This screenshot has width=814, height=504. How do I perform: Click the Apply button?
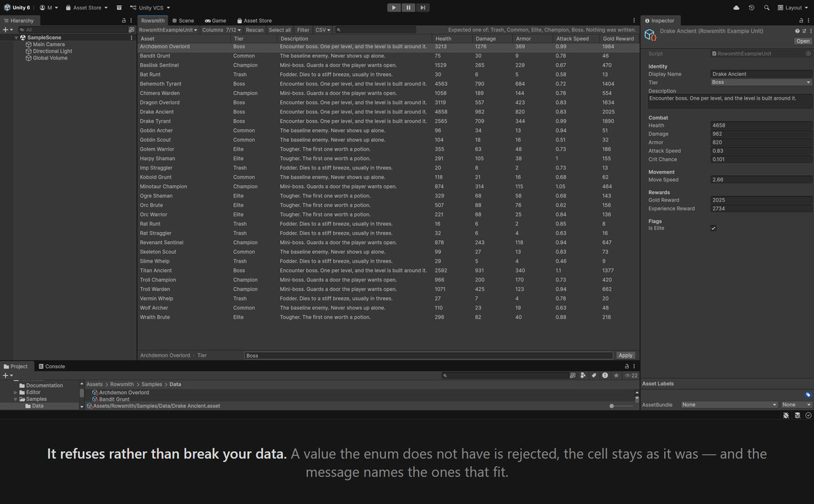pyautogui.click(x=625, y=355)
